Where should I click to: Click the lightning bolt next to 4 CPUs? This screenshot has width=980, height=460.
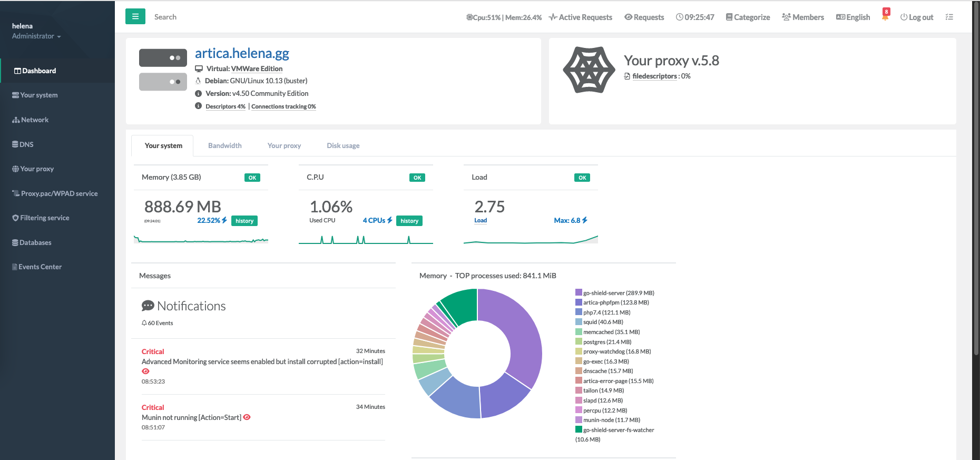click(x=390, y=220)
